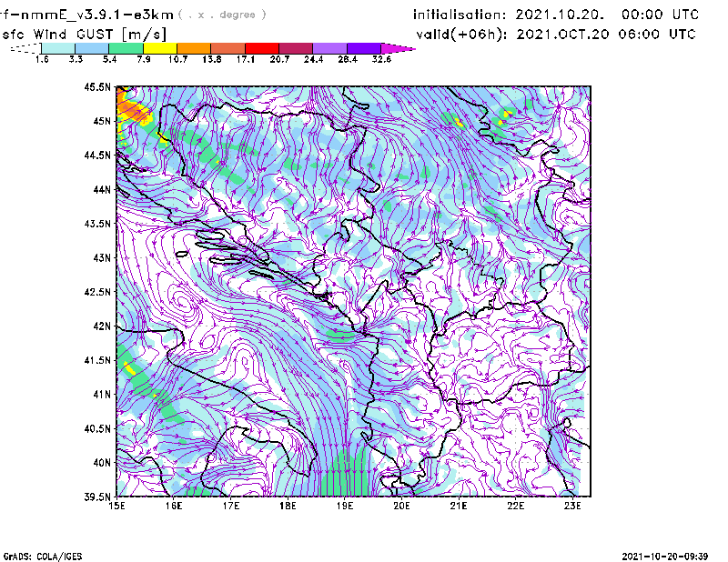Click the light cyan legend swatch for 1.6–3.3
The image size is (728, 562).
coord(58,48)
